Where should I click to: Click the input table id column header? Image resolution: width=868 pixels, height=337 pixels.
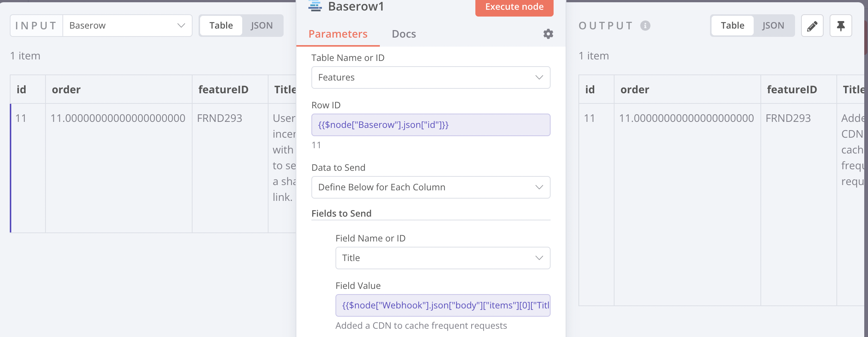[28, 90]
